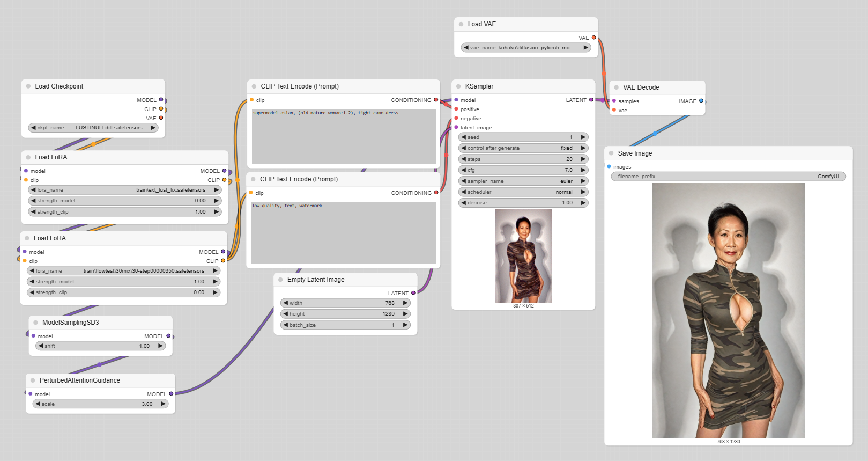The image size is (868, 461).
Task: Collapse the ModelSamplingSD3 node via its dot
Action: coord(36,323)
